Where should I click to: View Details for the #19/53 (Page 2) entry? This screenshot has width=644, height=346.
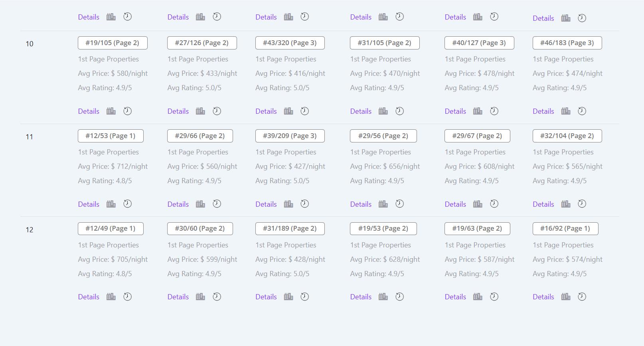(x=361, y=297)
